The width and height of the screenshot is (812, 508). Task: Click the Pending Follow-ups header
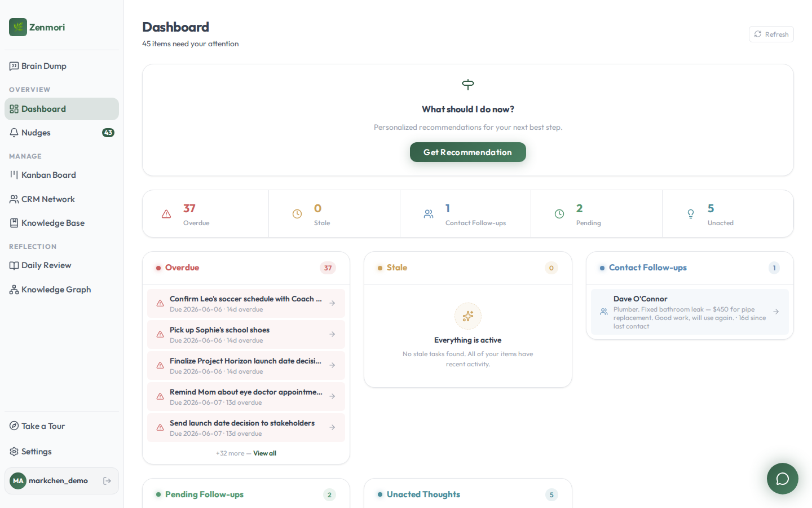(x=204, y=494)
